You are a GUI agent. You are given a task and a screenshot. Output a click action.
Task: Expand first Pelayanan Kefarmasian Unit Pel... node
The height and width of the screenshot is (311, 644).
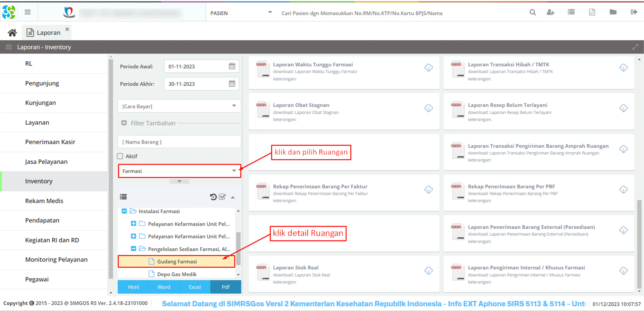pos(134,224)
